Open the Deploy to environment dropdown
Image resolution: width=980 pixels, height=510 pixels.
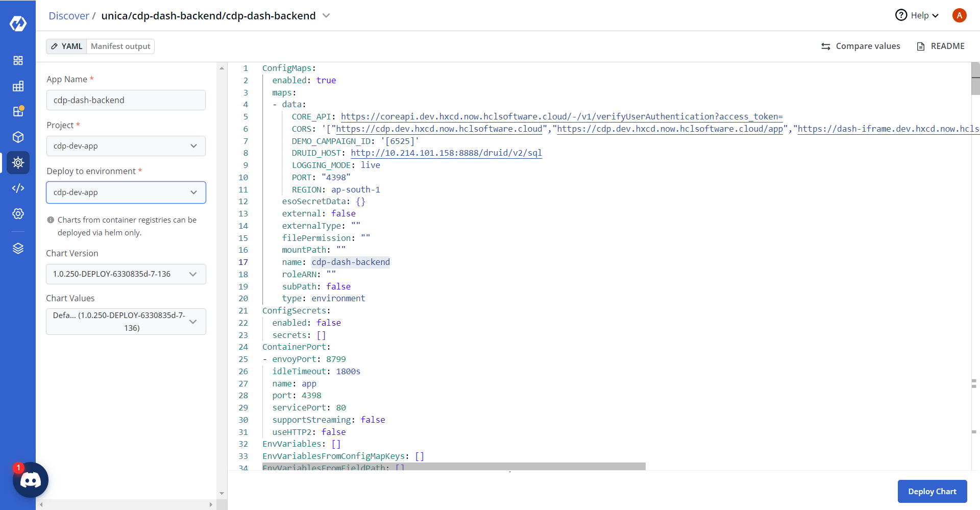(x=126, y=192)
